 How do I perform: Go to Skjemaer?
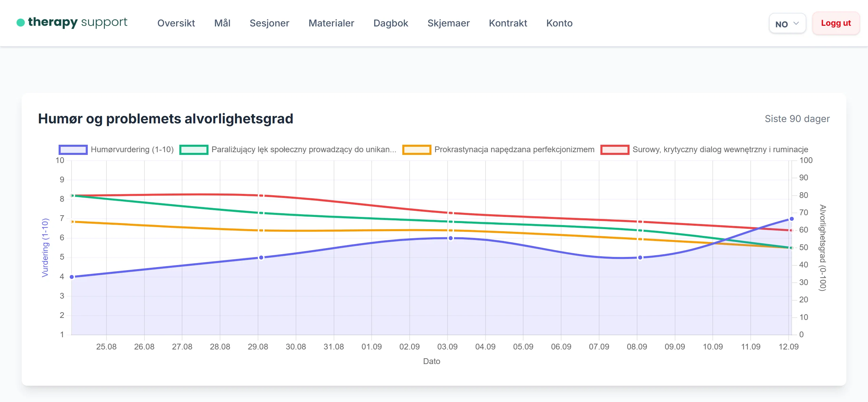pos(448,23)
